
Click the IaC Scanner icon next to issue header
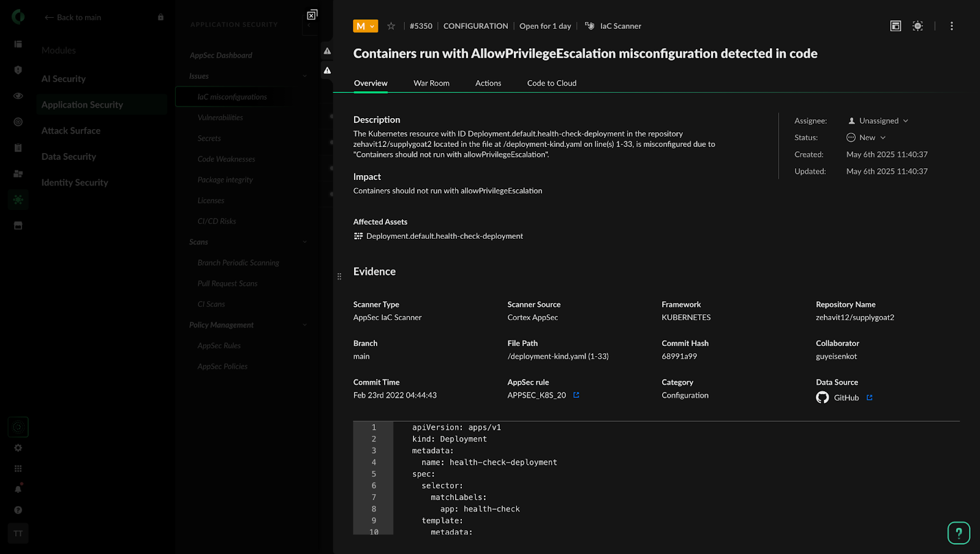589,26
